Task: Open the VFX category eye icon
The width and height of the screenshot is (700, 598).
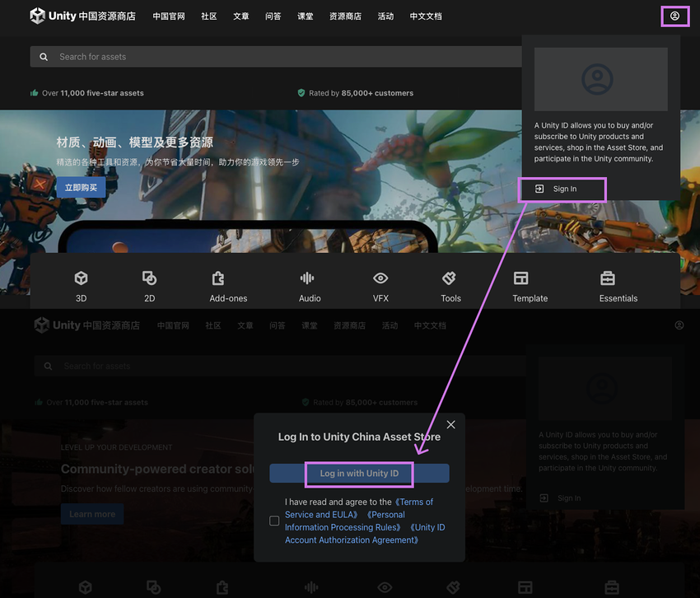Action: (x=380, y=278)
